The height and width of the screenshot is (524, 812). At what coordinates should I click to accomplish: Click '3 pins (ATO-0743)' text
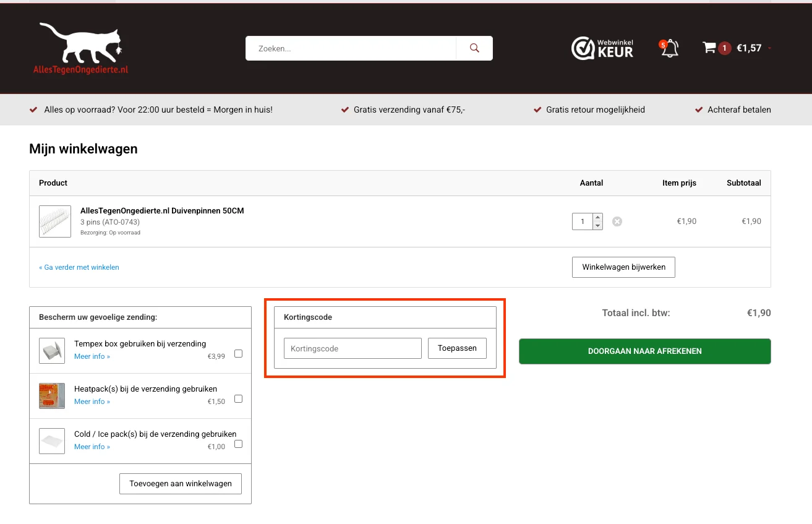tap(110, 222)
